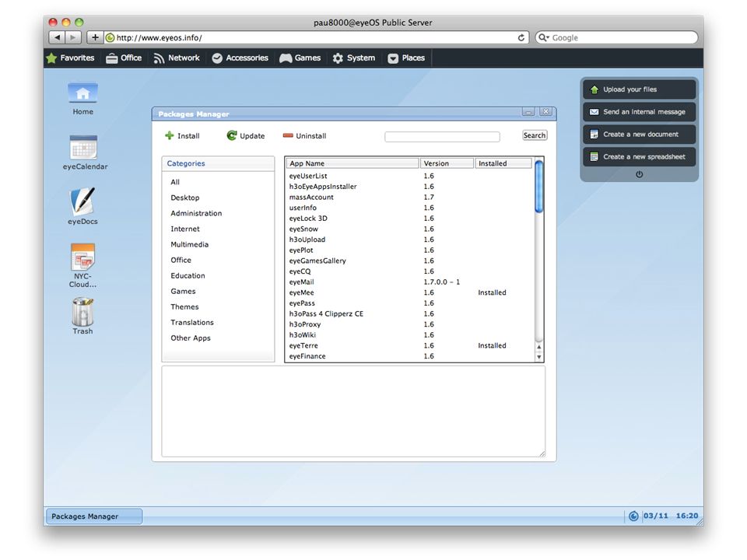Click the browser forward arrow button
The width and height of the screenshot is (747, 560).
73,37
